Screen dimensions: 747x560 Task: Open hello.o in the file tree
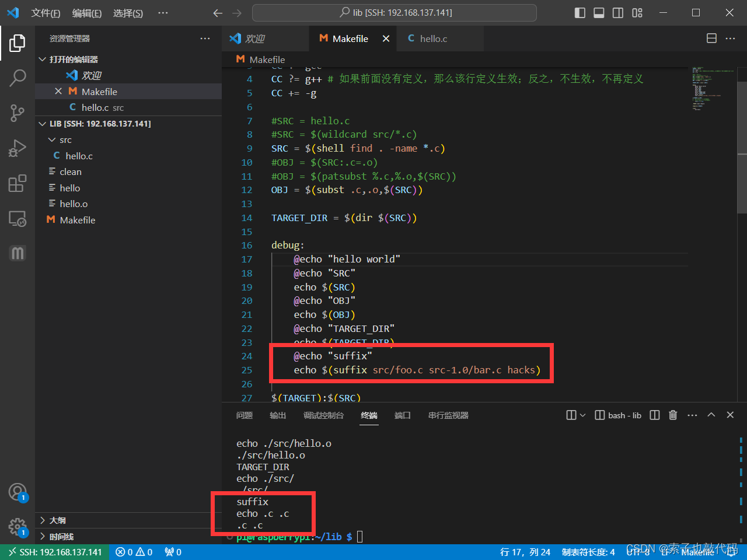[128, 204]
